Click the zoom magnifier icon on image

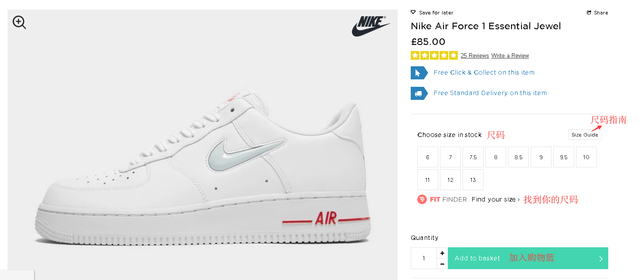19,22
